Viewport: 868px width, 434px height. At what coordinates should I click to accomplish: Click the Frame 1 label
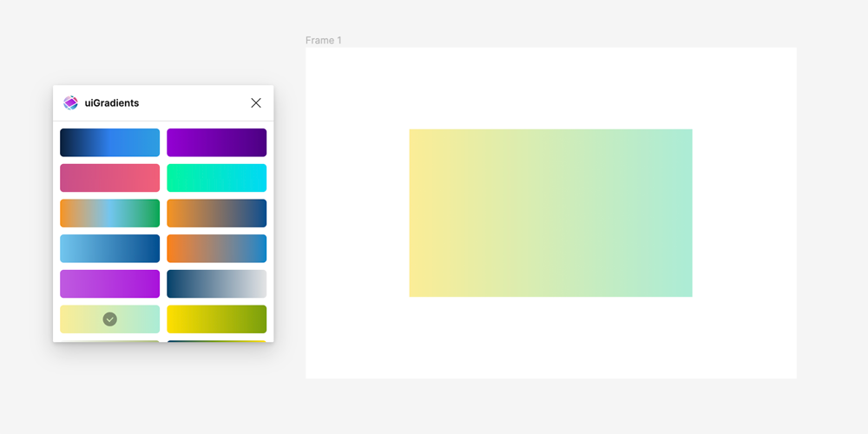pyautogui.click(x=324, y=41)
